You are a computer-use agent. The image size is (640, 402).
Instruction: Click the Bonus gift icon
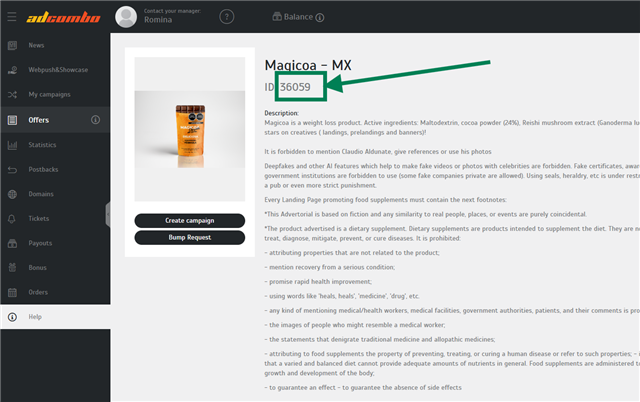(x=12, y=268)
